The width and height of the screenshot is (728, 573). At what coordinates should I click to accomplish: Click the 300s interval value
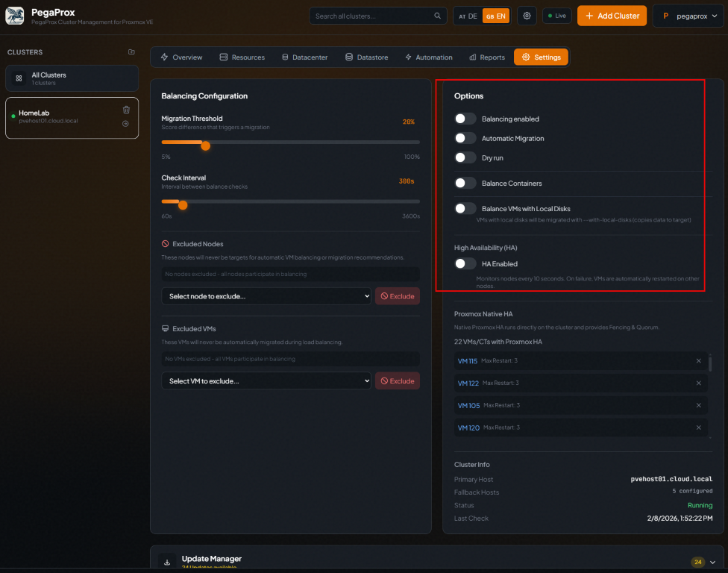click(x=407, y=181)
